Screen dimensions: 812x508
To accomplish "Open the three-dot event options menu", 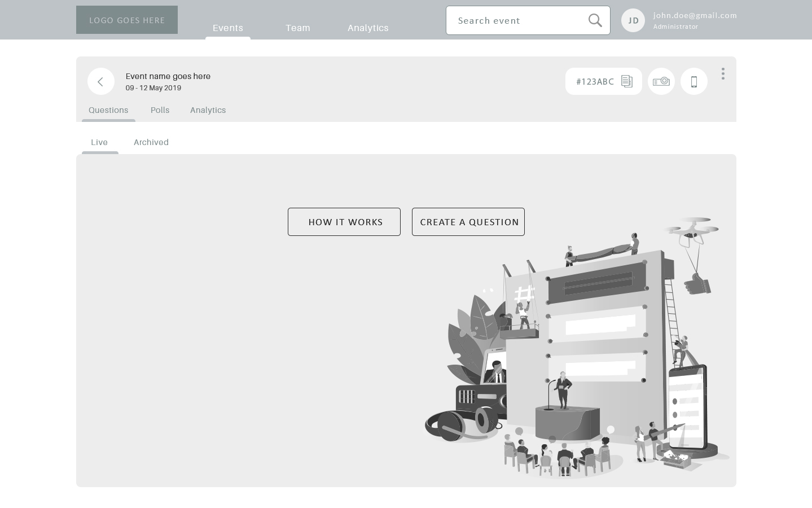I will coord(722,74).
